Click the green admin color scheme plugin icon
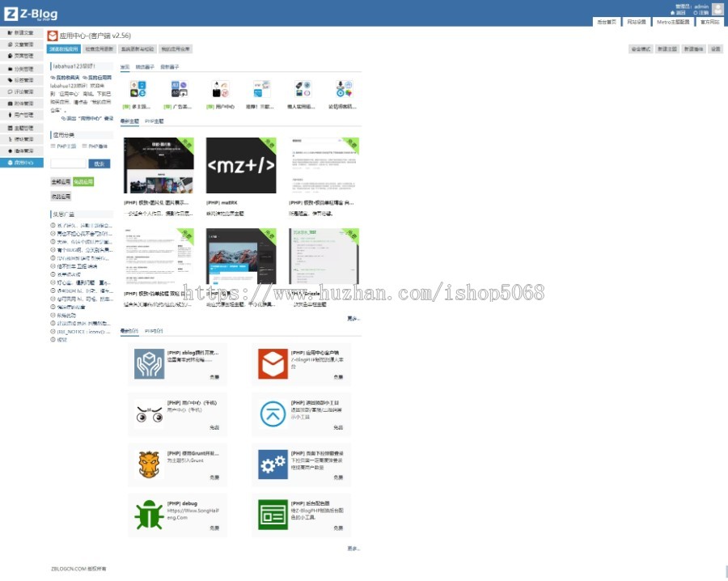This screenshot has height=581, width=728. (273, 515)
